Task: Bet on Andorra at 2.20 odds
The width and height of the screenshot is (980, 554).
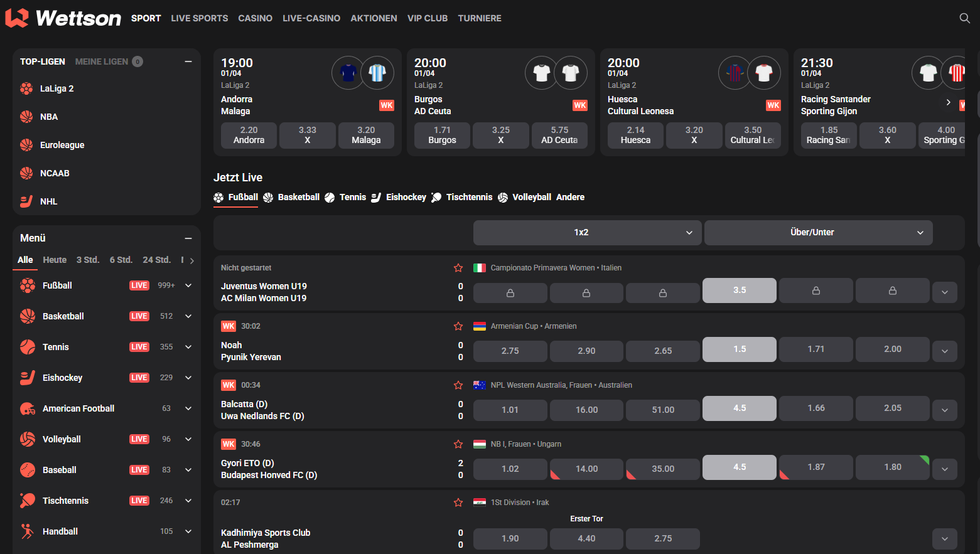Action: click(249, 136)
